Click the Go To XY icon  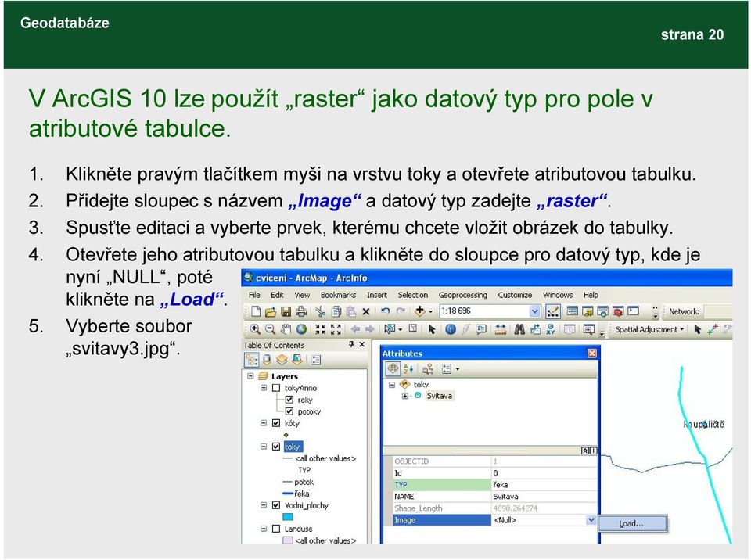click(x=550, y=329)
